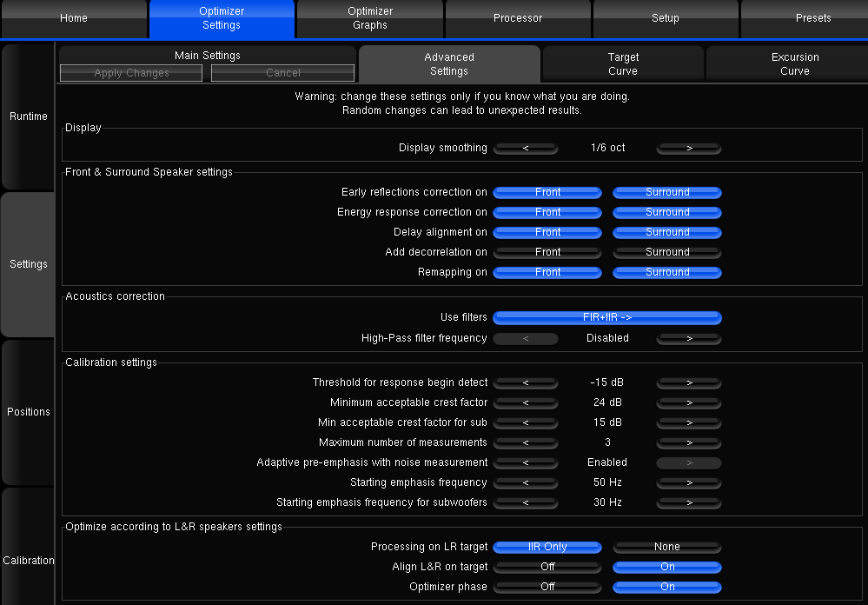The image size is (868, 605).
Task: Toggle Early reflections correction for Front
Action: click(x=547, y=193)
